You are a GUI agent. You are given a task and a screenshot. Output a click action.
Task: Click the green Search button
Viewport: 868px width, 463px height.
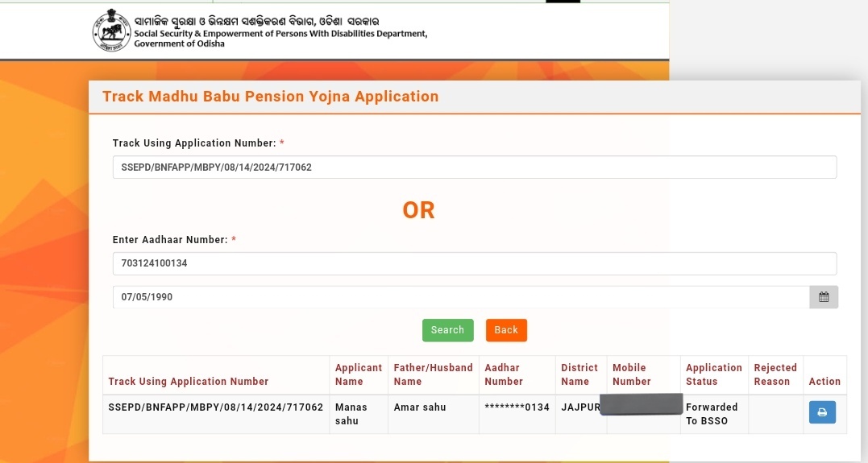click(448, 330)
